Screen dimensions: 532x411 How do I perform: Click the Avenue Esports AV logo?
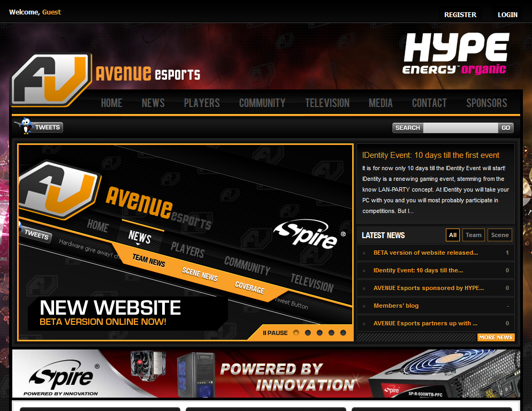click(51, 79)
